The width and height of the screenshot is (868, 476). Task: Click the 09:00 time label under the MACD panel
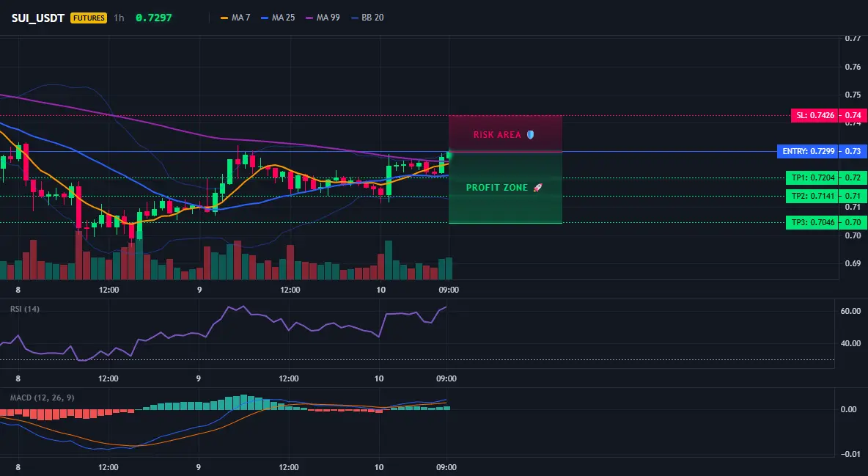pyautogui.click(x=446, y=467)
